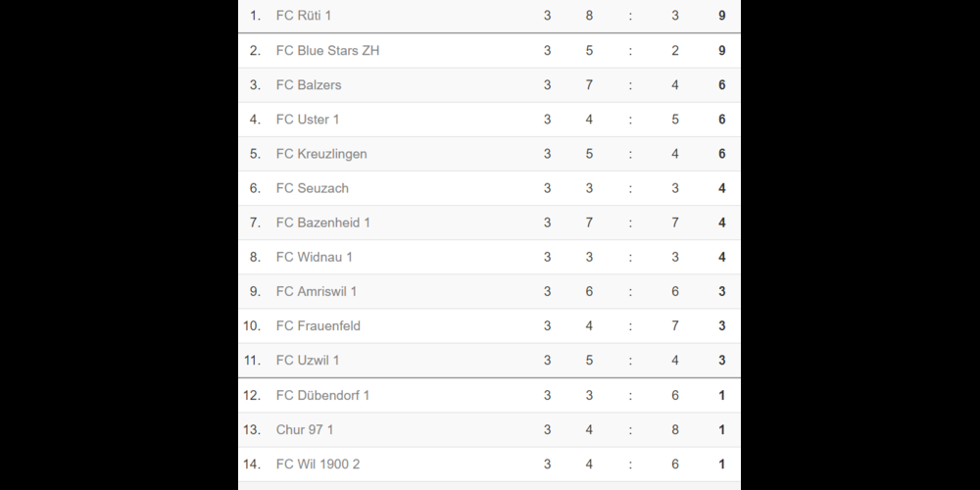Select FC Amriswil 1 in the table
The height and width of the screenshot is (490, 980).
click(x=317, y=291)
